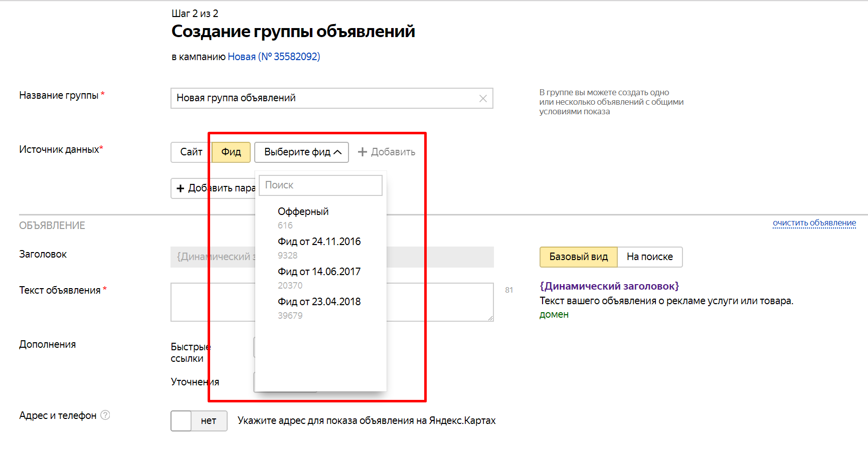
Task: Click очистить объявление link
Action: click(x=814, y=222)
